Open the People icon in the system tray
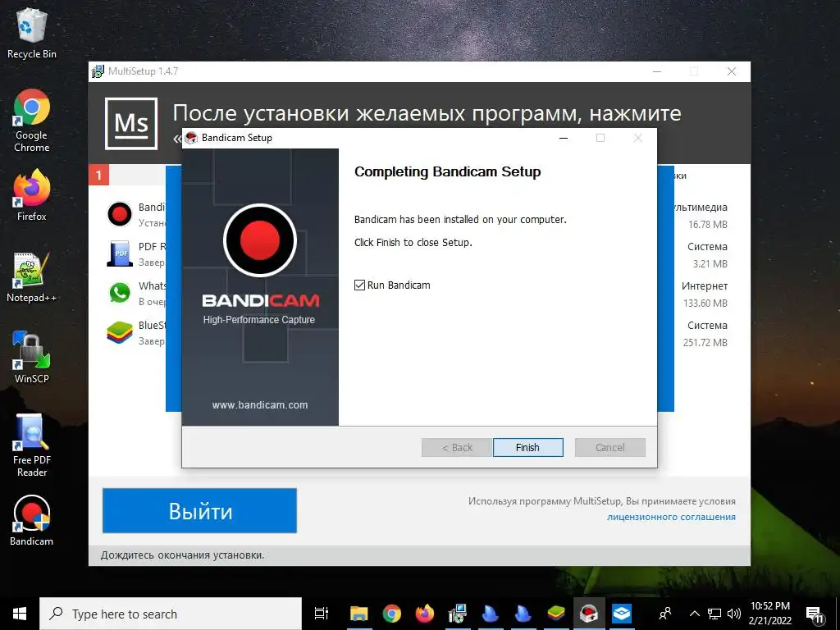Viewport: 840px width, 630px height. click(x=665, y=614)
